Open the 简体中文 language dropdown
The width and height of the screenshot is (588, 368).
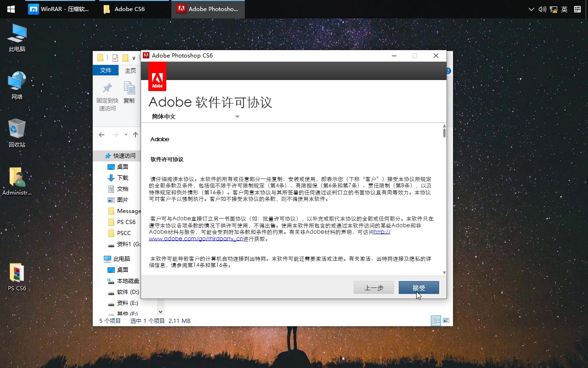(x=196, y=116)
